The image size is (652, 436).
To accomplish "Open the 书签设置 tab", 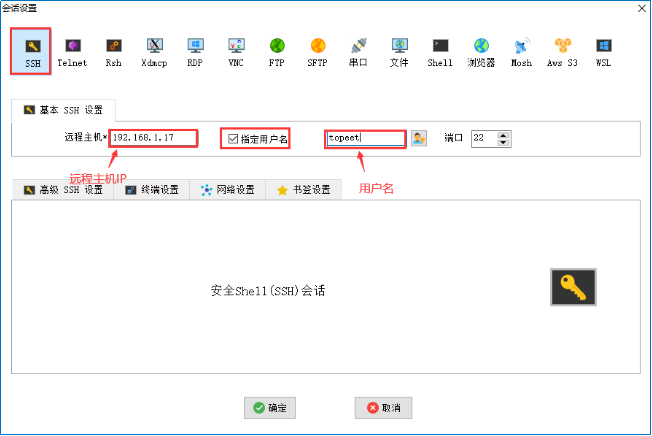I will click(x=304, y=190).
